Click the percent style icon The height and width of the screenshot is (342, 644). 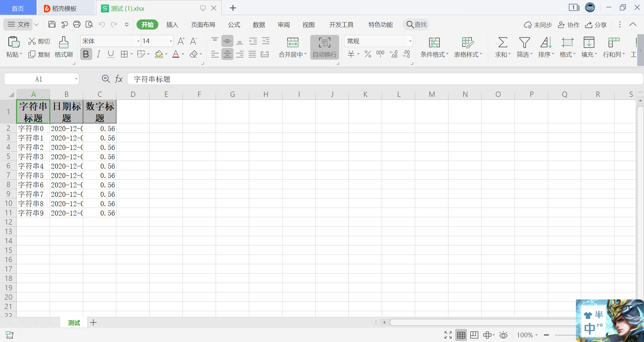pos(367,54)
